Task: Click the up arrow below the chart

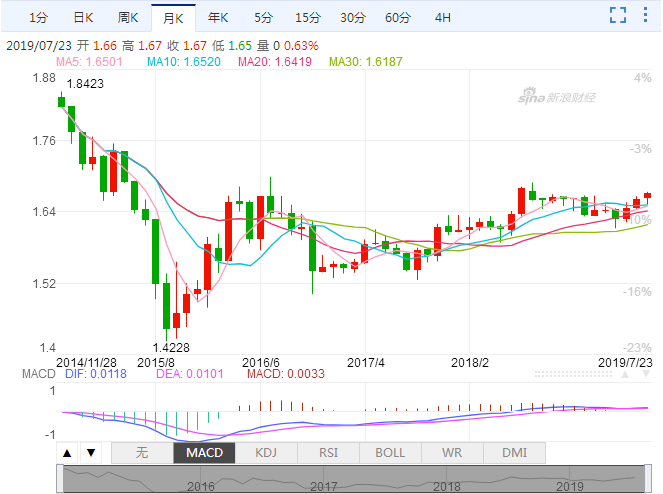Action: (x=67, y=453)
